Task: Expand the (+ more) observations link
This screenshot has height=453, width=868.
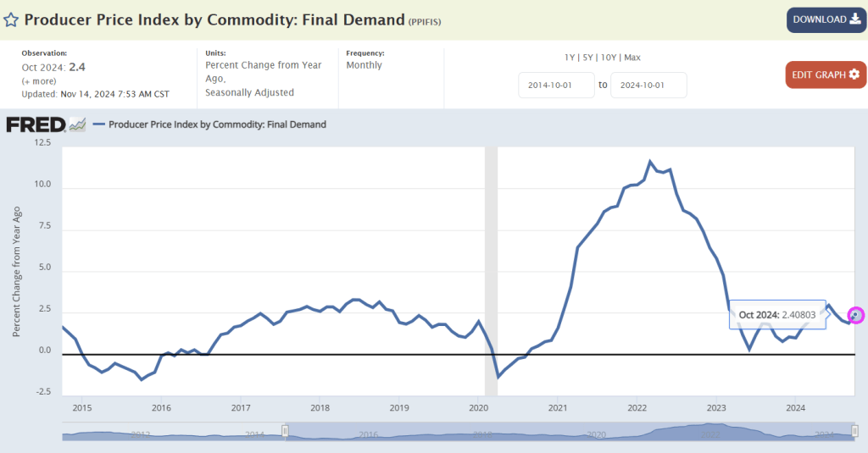Action: tap(40, 80)
